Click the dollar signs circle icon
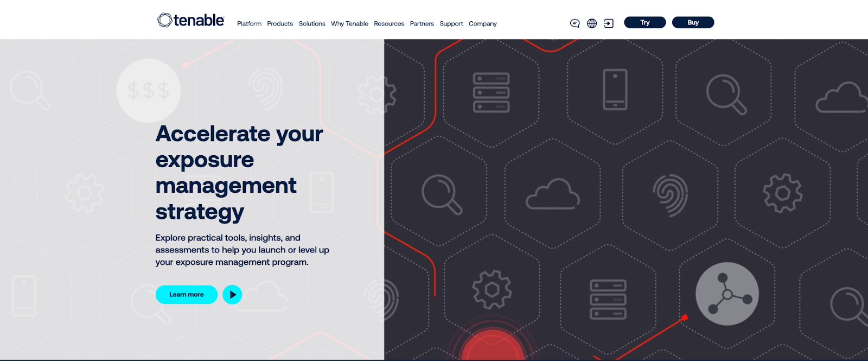The height and width of the screenshot is (361, 868). (x=148, y=91)
